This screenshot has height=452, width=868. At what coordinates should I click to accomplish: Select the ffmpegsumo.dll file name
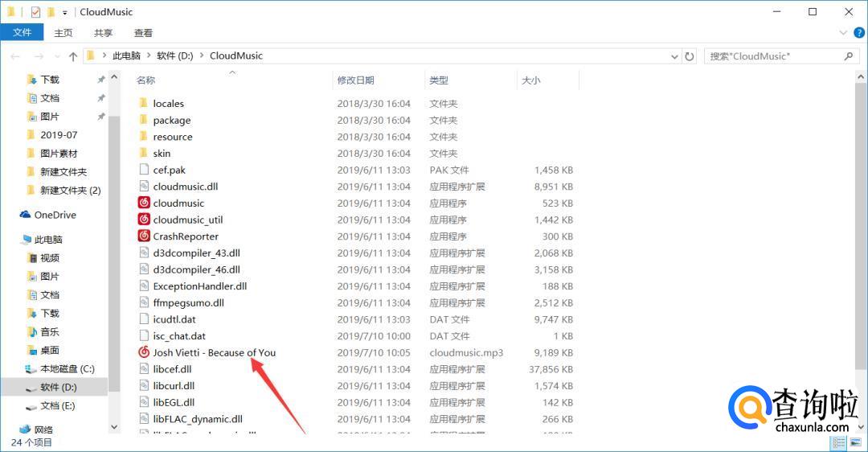(189, 303)
